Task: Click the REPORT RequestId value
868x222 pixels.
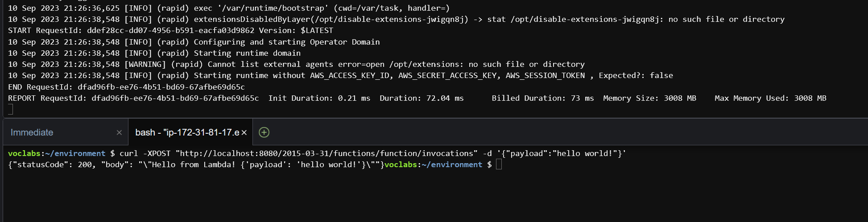Action: [175, 98]
